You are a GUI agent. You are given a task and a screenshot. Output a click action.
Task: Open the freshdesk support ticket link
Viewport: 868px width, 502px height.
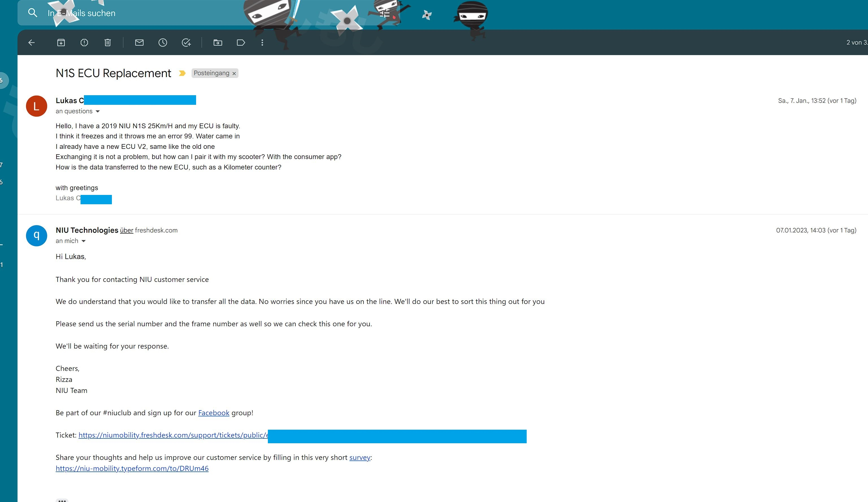[x=172, y=435]
